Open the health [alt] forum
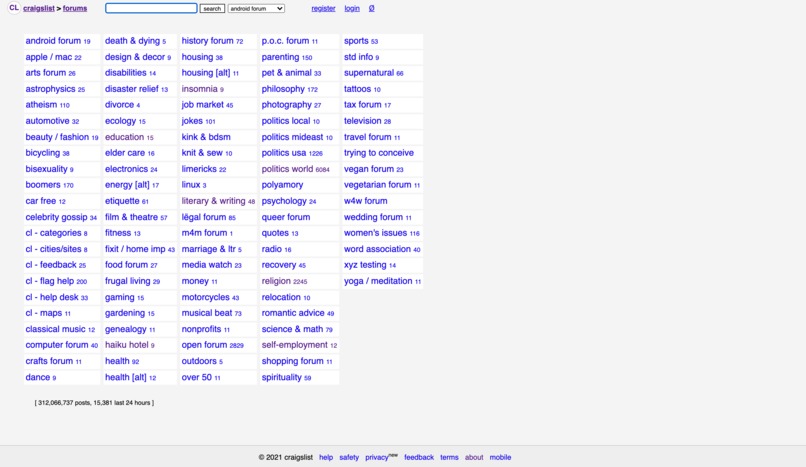This screenshot has height=467, width=806. [x=126, y=377]
